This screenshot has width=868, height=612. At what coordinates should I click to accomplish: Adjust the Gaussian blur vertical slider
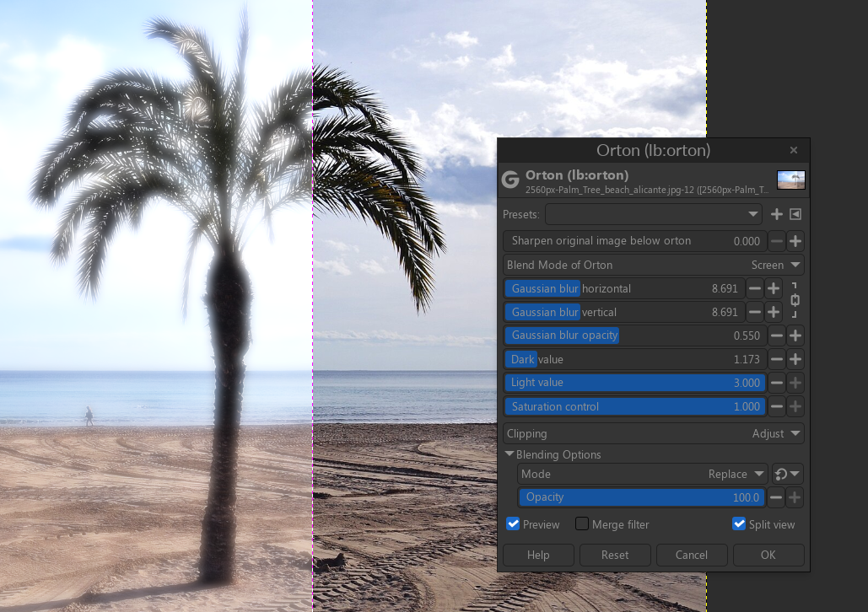coord(624,312)
